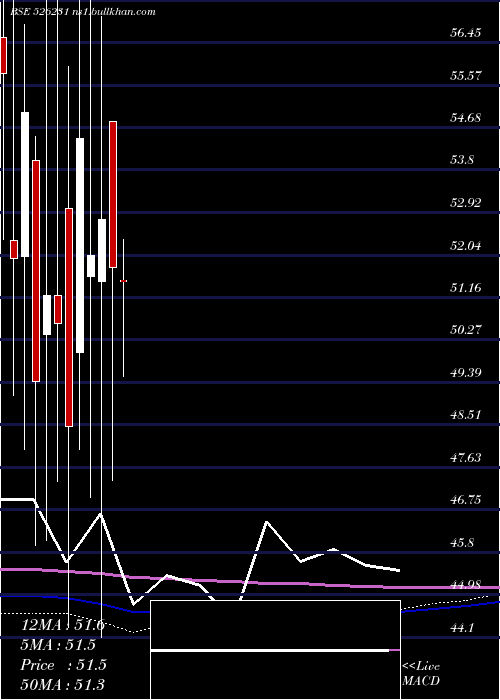This screenshot has height=700, width=500.
Task: Click the 48.51 price axis label
Action: pos(466,415)
